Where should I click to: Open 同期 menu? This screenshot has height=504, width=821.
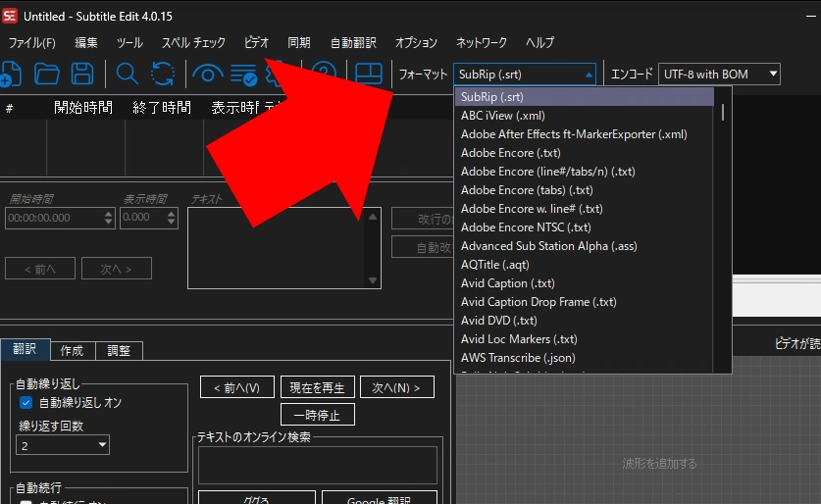[299, 42]
